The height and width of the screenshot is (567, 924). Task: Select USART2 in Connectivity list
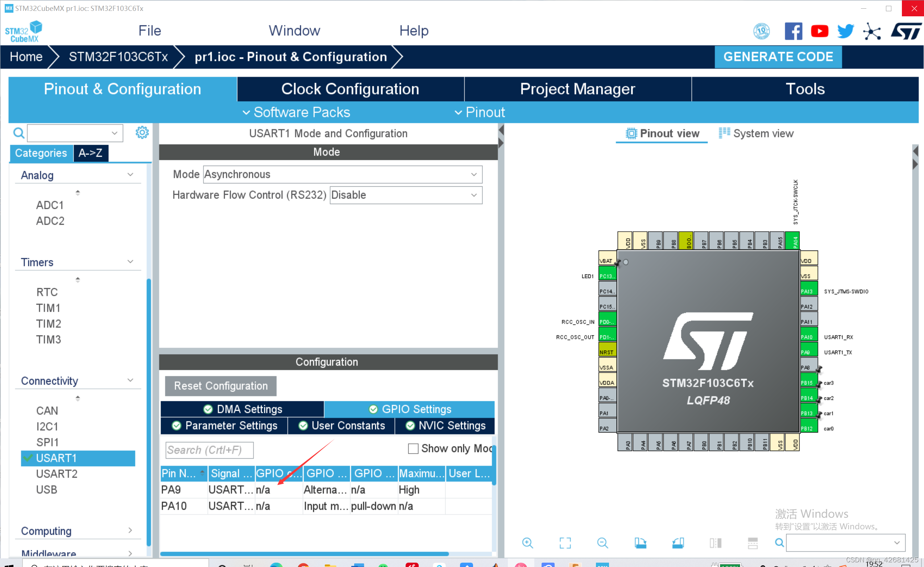[x=57, y=473]
